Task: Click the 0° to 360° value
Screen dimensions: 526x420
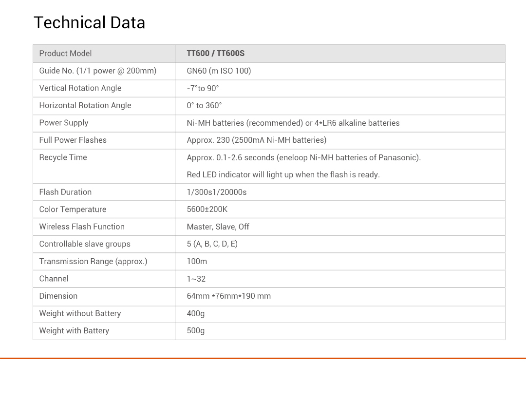Action: click(x=204, y=105)
